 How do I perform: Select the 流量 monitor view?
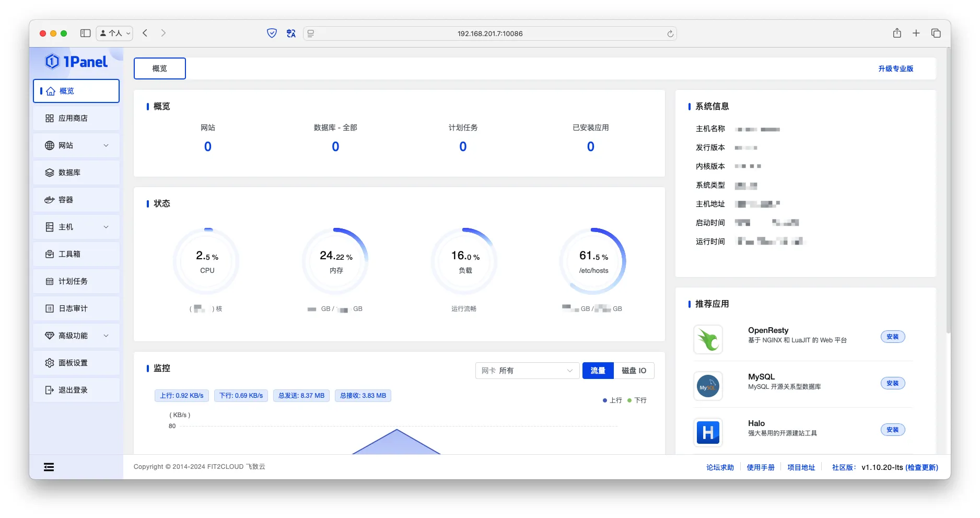(x=598, y=371)
